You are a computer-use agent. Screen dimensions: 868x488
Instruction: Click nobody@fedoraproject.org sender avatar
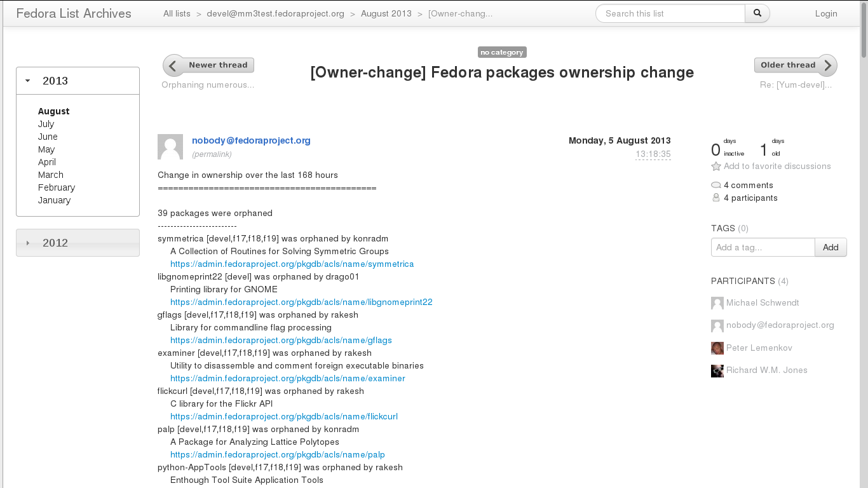pos(170,147)
